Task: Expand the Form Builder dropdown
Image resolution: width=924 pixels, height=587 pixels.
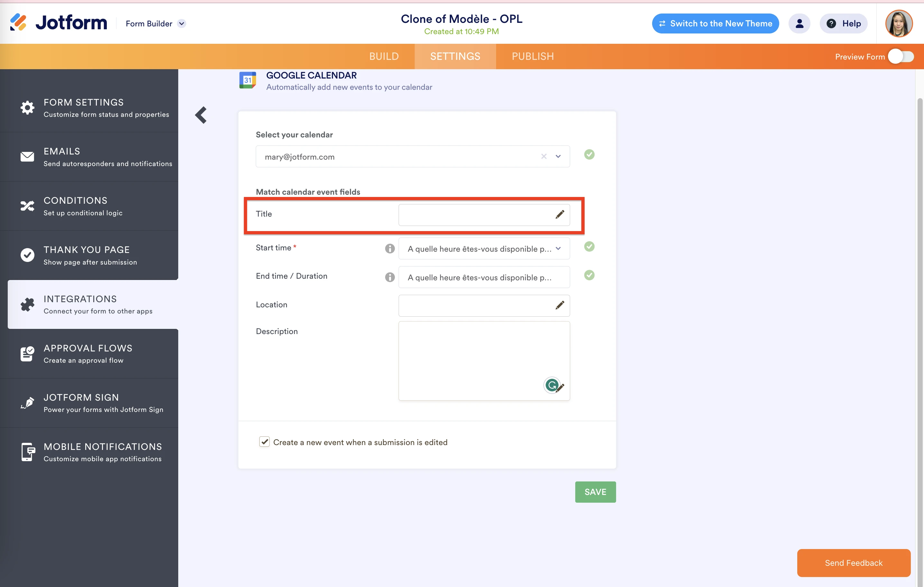Action: (x=181, y=23)
